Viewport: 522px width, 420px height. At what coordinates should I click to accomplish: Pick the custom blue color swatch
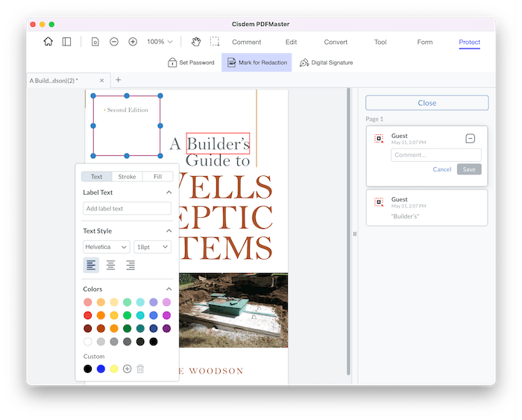[101, 369]
